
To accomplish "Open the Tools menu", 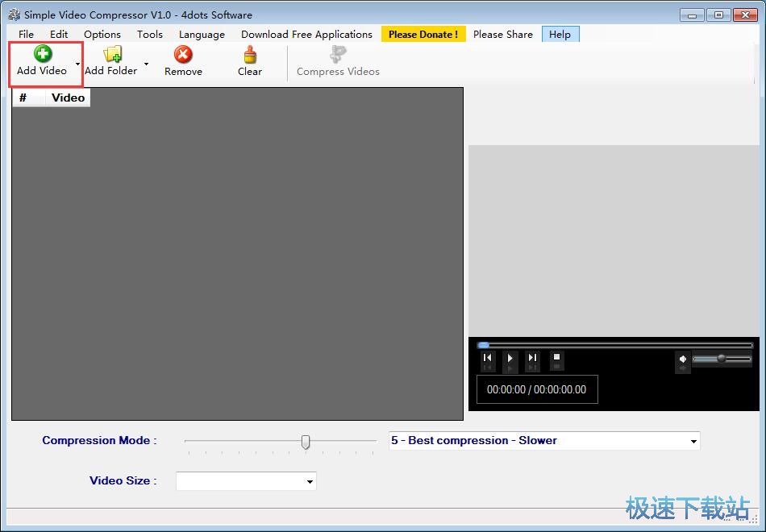I will point(150,34).
